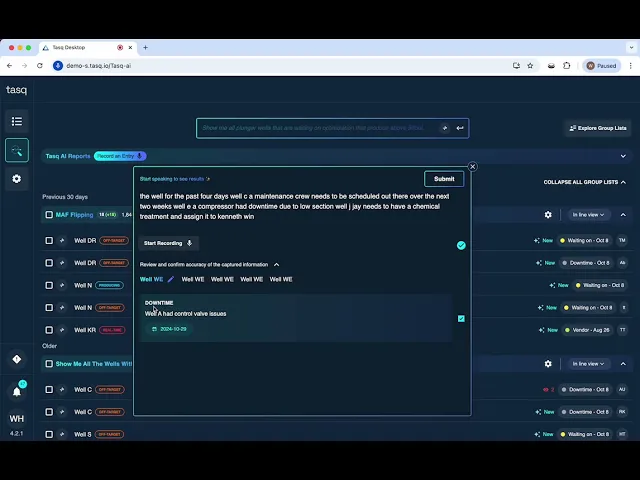Open gear settings for MAF Flipping group

point(548,215)
